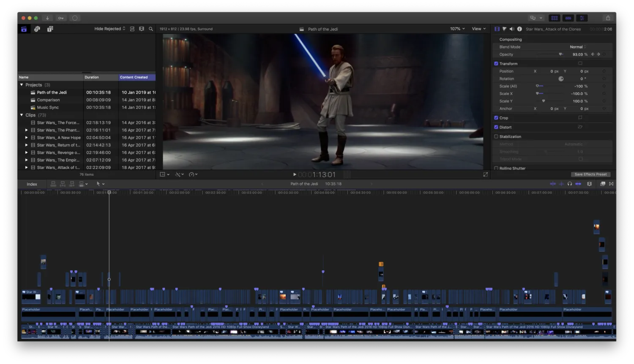Go to previous Opacity keyframe arrow

(593, 54)
